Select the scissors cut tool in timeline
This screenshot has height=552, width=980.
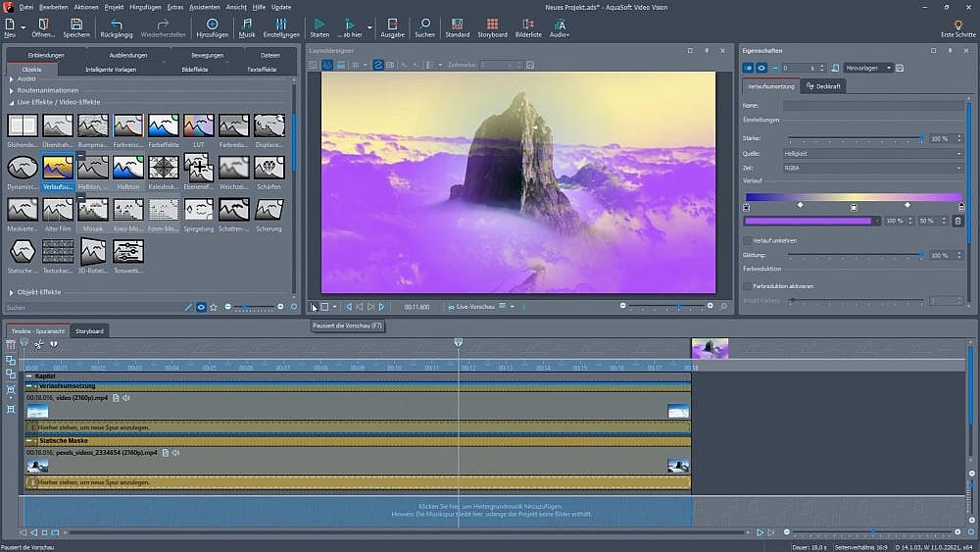point(38,344)
